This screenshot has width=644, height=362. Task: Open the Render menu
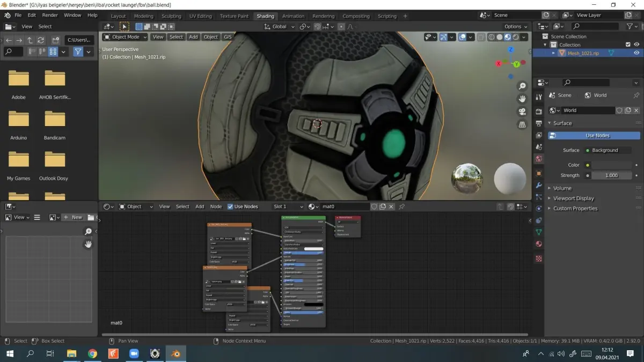(x=50, y=15)
